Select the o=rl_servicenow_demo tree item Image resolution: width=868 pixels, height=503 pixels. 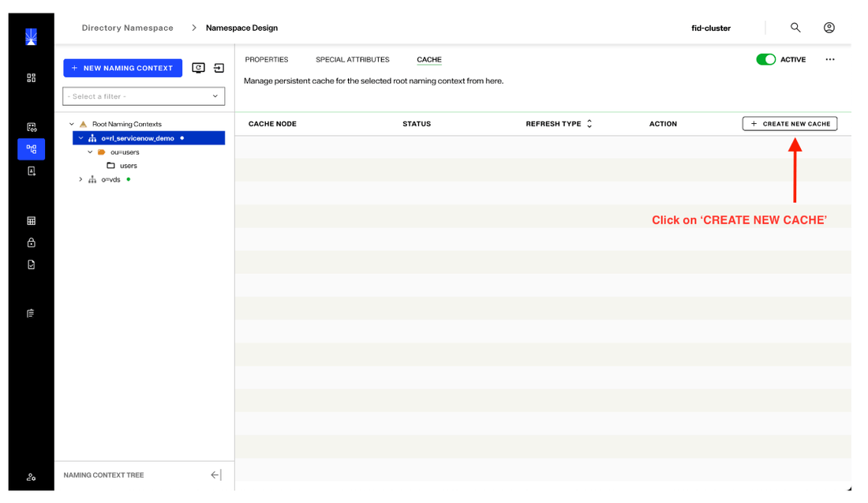click(149, 138)
